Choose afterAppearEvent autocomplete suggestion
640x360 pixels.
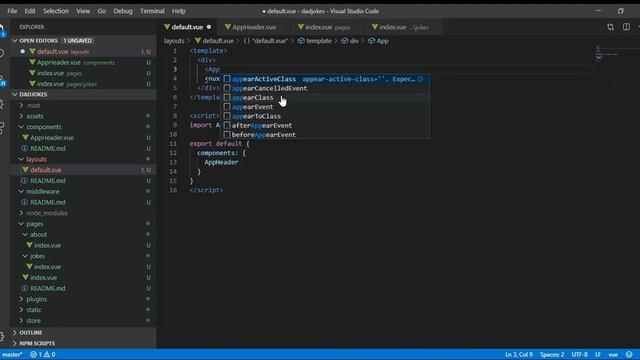(x=325, y=125)
